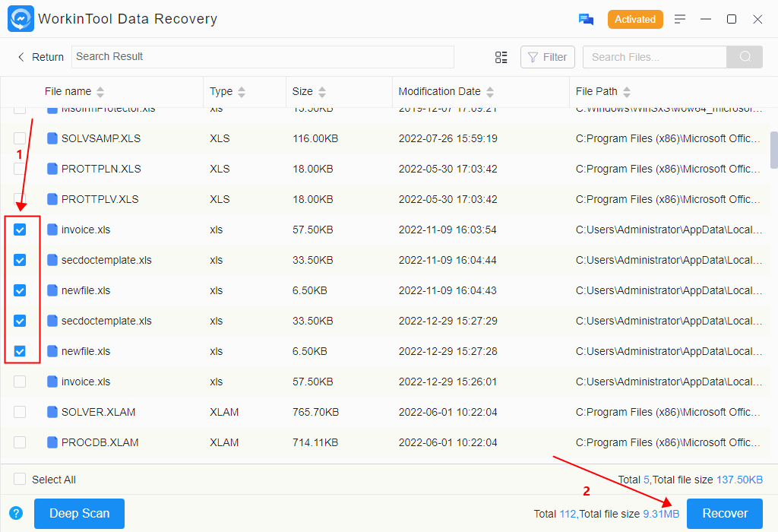Start a Deep Scan
778x532 pixels.
[x=79, y=513]
